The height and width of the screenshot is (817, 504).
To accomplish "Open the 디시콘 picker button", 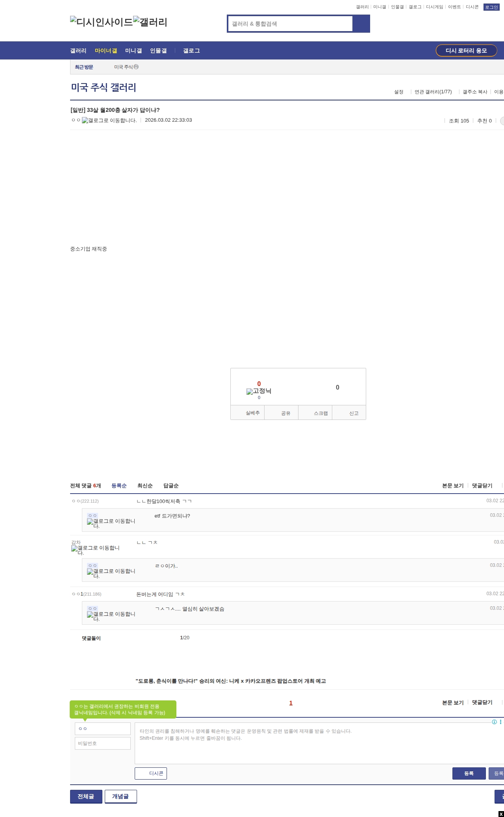I will (x=151, y=773).
